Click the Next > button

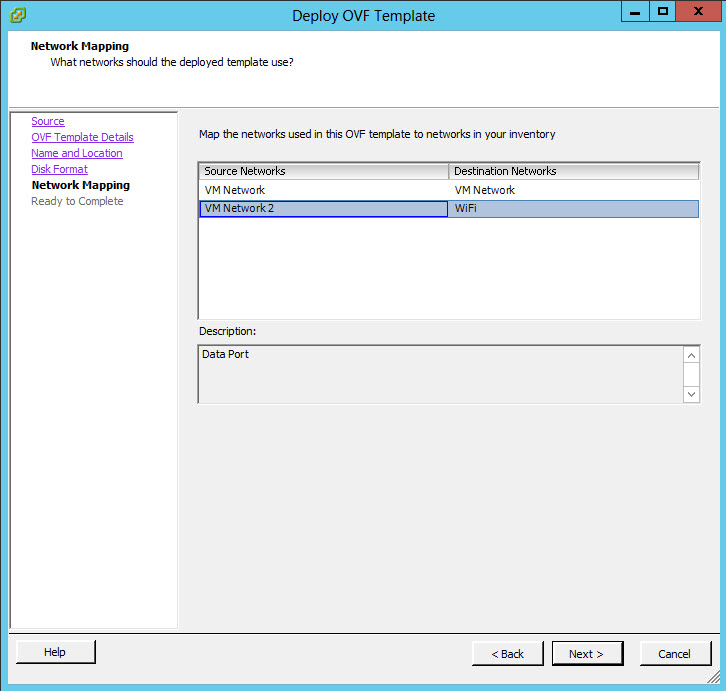point(588,654)
